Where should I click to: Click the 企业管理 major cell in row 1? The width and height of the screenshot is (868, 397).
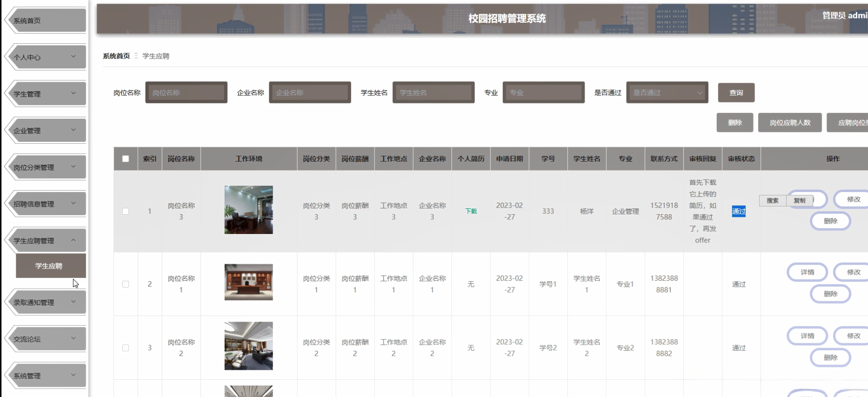[x=625, y=211]
